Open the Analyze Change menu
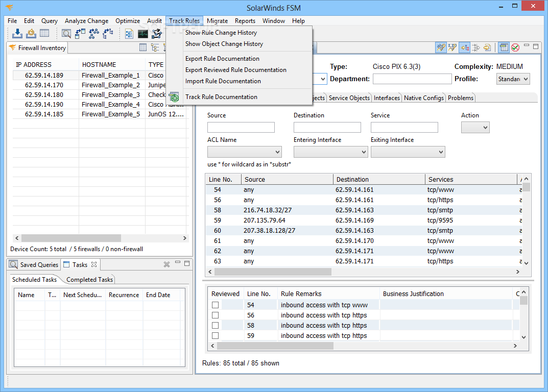 click(86, 21)
